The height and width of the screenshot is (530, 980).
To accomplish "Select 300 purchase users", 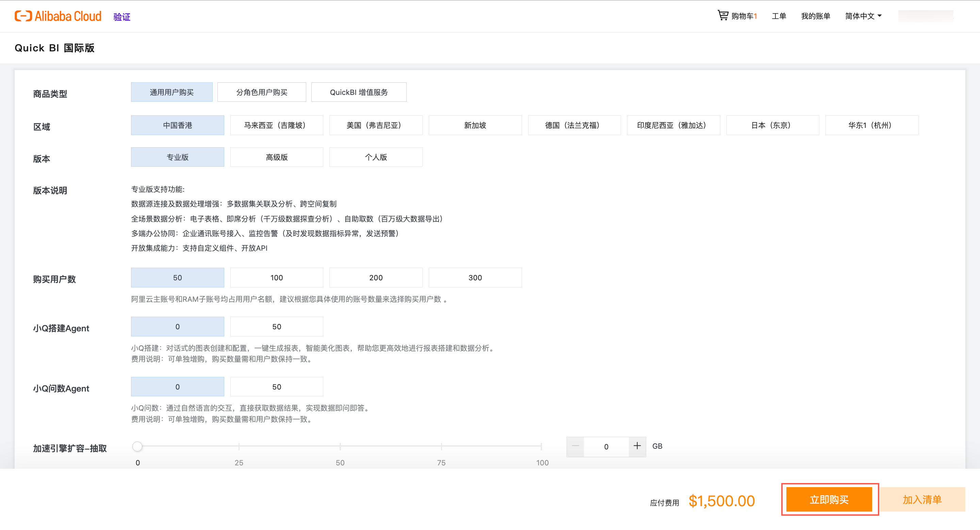I will coord(475,278).
